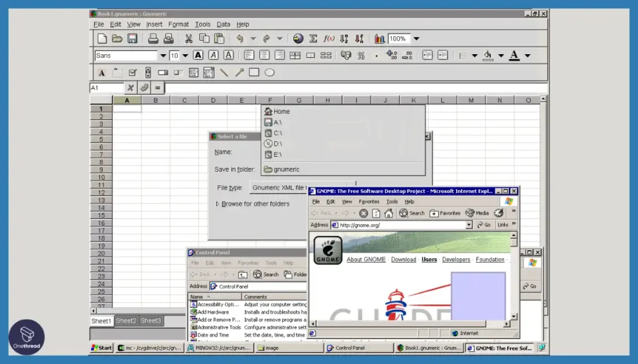The width and height of the screenshot is (638, 364).
Task: Select the Line drawing tool
Action: pyautogui.click(x=224, y=73)
